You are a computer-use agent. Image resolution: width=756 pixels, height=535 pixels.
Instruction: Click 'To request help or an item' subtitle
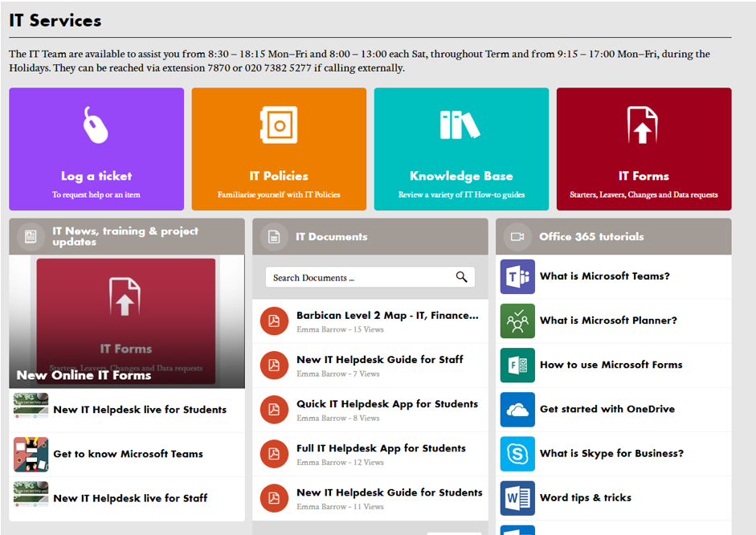(x=96, y=194)
